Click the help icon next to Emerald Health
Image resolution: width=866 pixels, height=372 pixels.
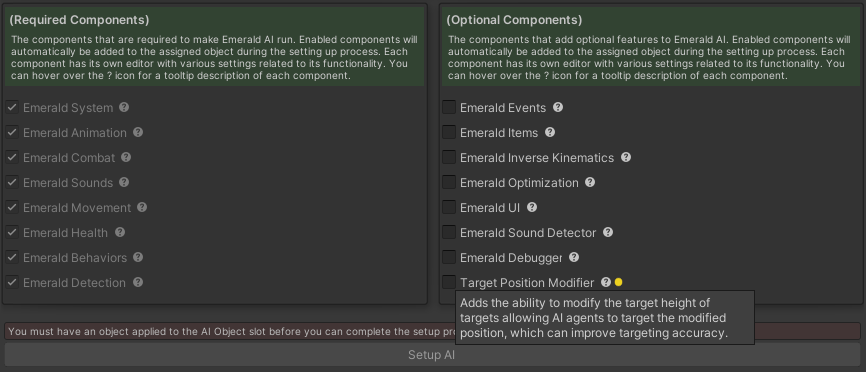[120, 232]
